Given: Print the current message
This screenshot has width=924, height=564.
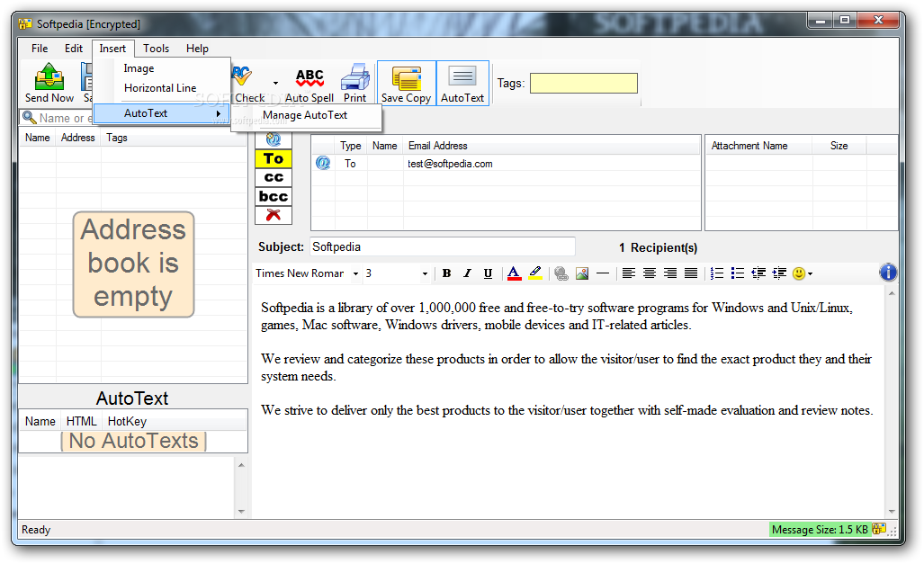Looking at the screenshot, I should pos(355,83).
